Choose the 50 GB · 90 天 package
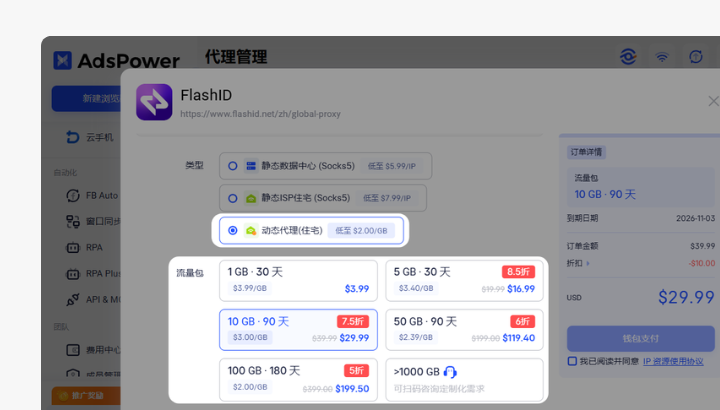Image resolution: width=720 pixels, height=410 pixels. 464,330
